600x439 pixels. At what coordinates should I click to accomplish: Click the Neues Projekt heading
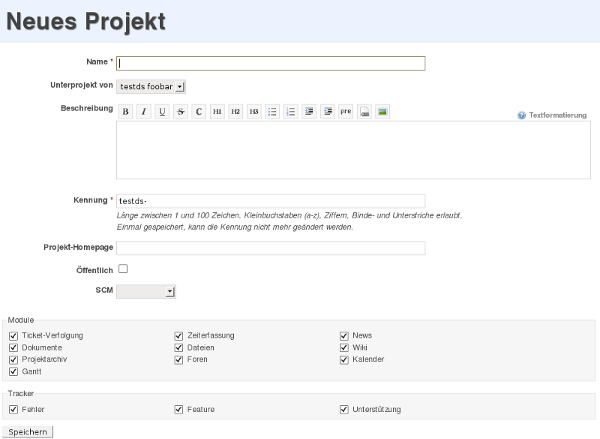pos(86,21)
